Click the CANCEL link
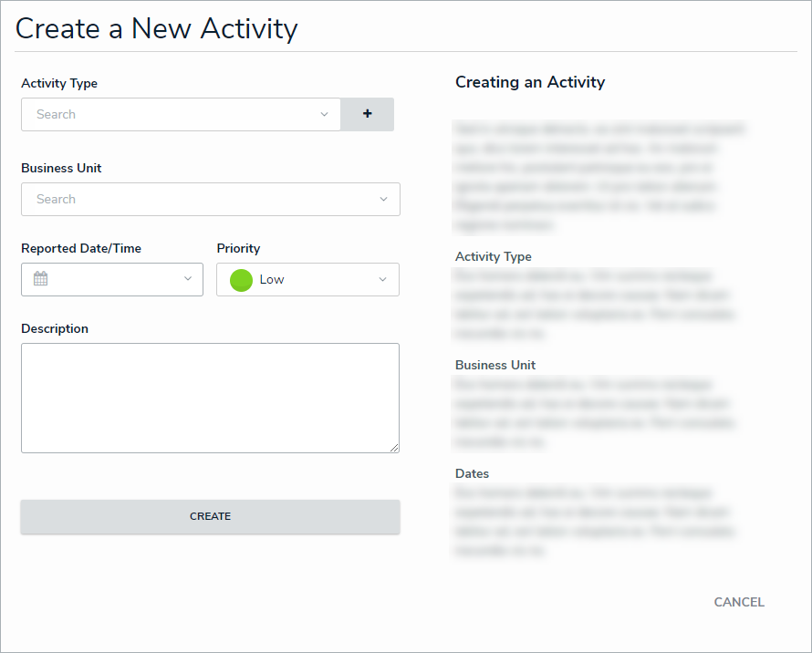The image size is (812, 653). pyautogui.click(x=739, y=602)
